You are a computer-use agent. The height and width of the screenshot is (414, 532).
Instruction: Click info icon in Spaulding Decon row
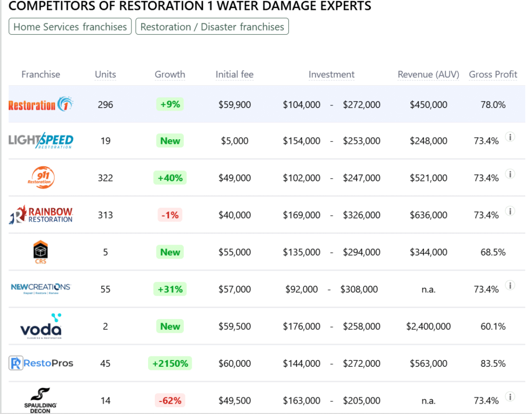pyautogui.click(x=510, y=396)
